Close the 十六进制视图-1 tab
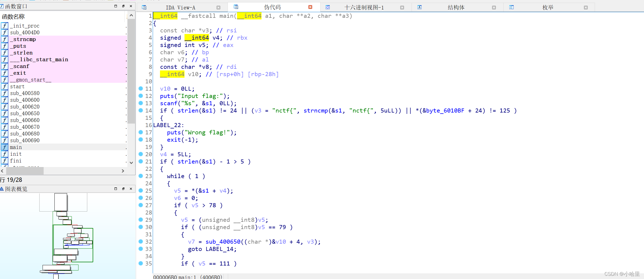 [402, 8]
